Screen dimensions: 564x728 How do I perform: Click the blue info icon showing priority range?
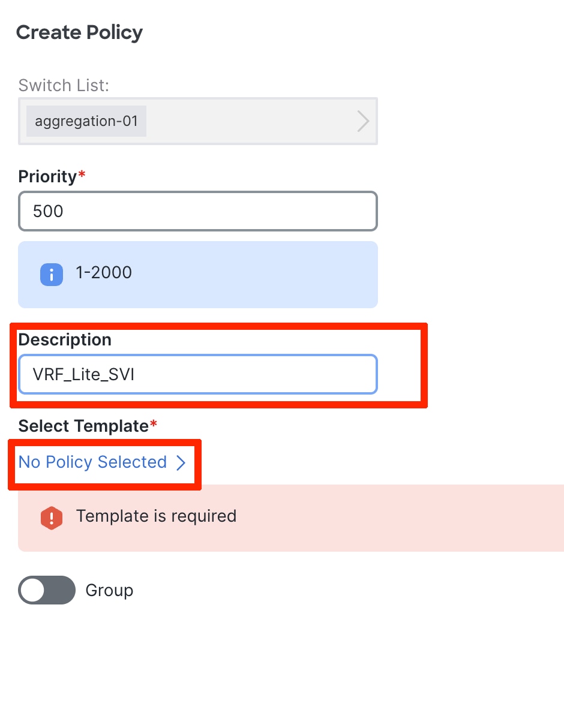tap(51, 274)
